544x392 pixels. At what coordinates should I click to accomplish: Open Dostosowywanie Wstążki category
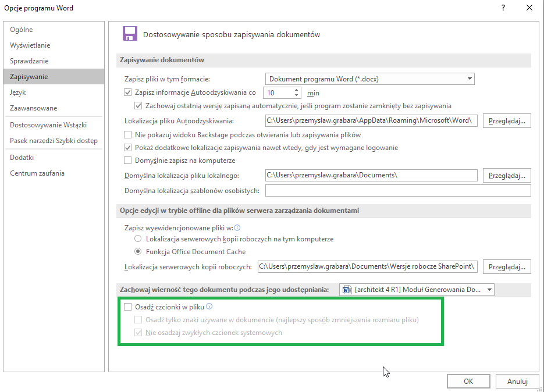tap(54, 125)
